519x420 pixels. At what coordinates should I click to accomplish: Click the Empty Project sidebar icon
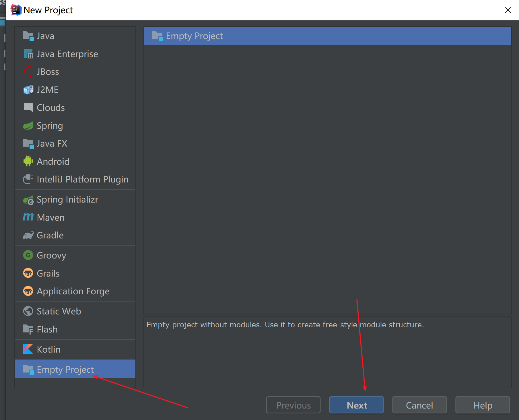tap(28, 370)
